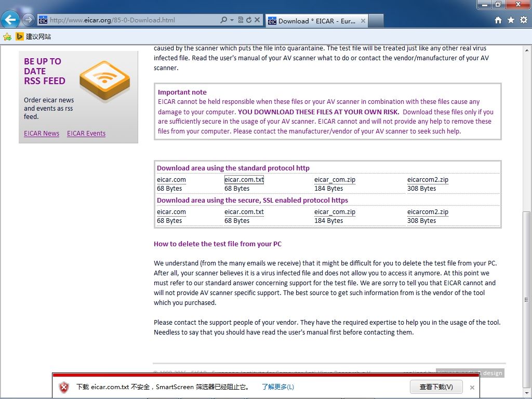Open the EICAR News link

coord(42,134)
